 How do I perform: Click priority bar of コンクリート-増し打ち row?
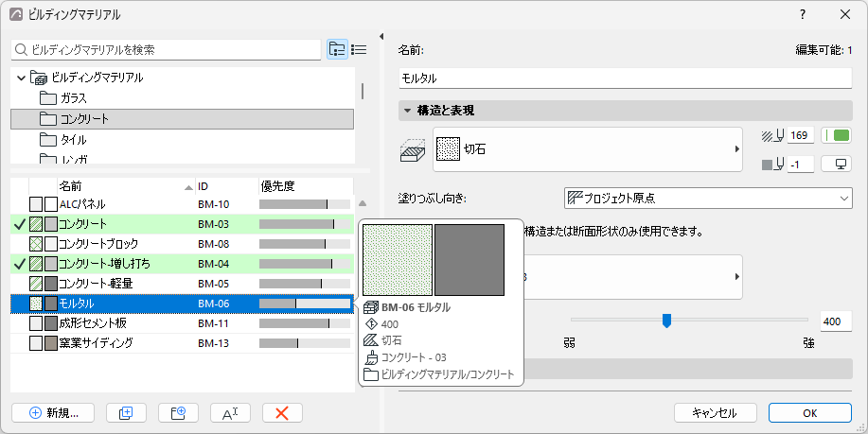305,264
